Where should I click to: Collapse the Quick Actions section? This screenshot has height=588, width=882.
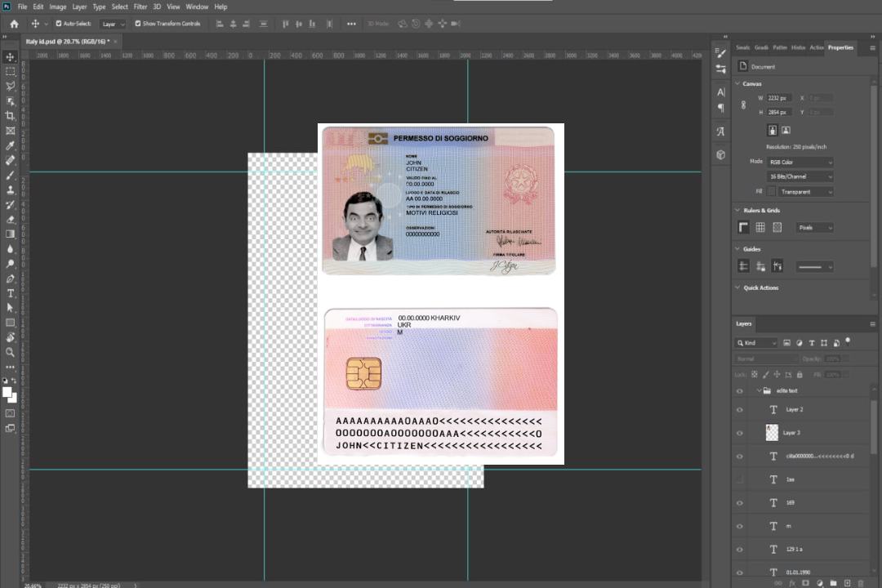pos(738,287)
